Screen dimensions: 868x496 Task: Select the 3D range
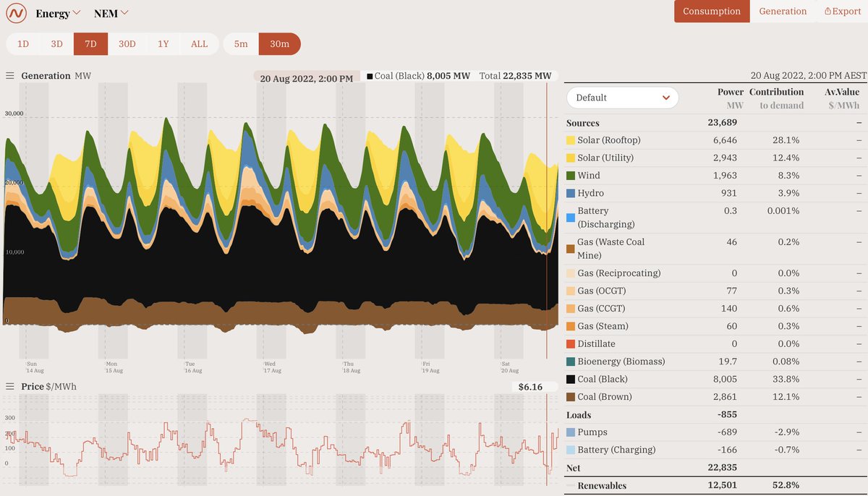[56, 44]
